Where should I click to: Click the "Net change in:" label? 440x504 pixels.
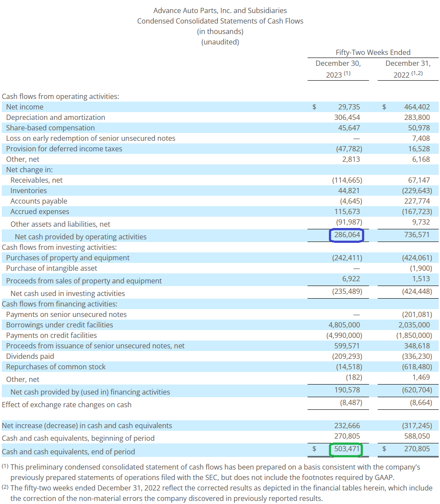29,170
